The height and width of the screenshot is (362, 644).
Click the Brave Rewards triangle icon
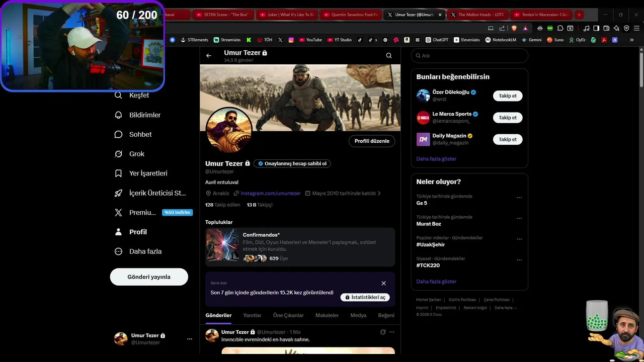click(x=525, y=28)
